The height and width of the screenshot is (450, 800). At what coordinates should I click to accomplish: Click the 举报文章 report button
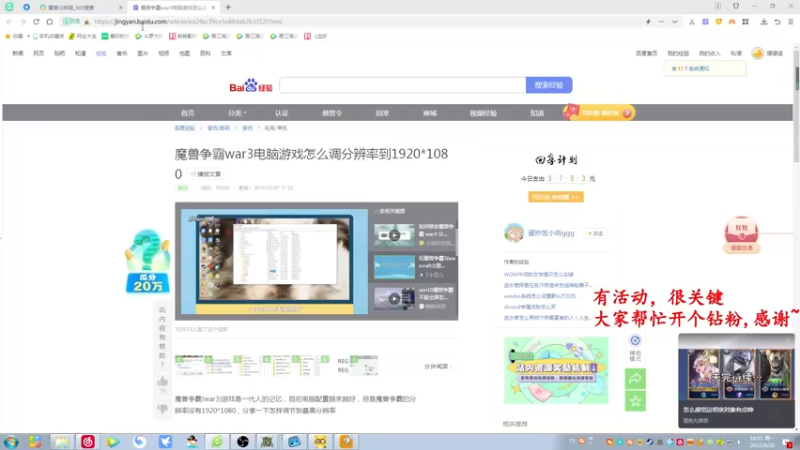click(x=206, y=174)
